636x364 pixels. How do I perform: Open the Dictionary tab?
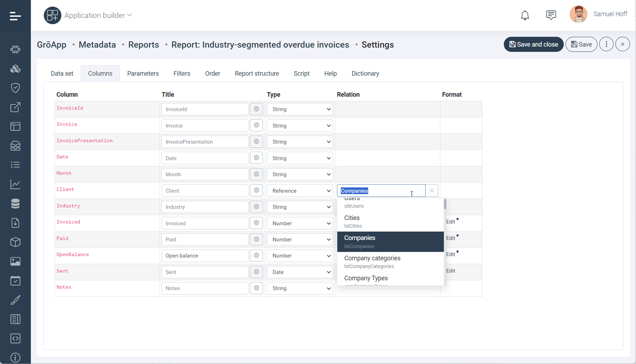[365, 73]
